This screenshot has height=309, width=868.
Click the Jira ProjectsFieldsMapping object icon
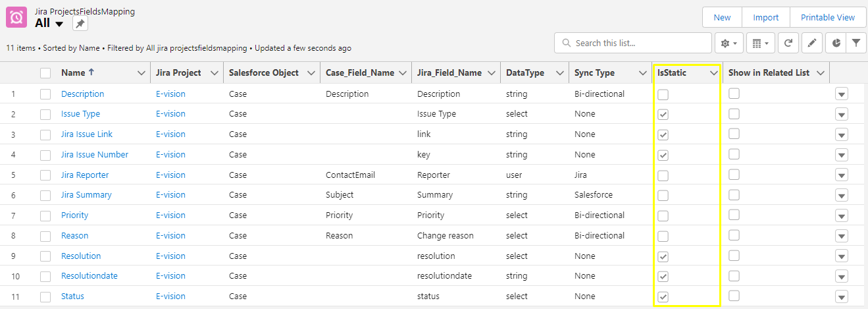(16, 18)
